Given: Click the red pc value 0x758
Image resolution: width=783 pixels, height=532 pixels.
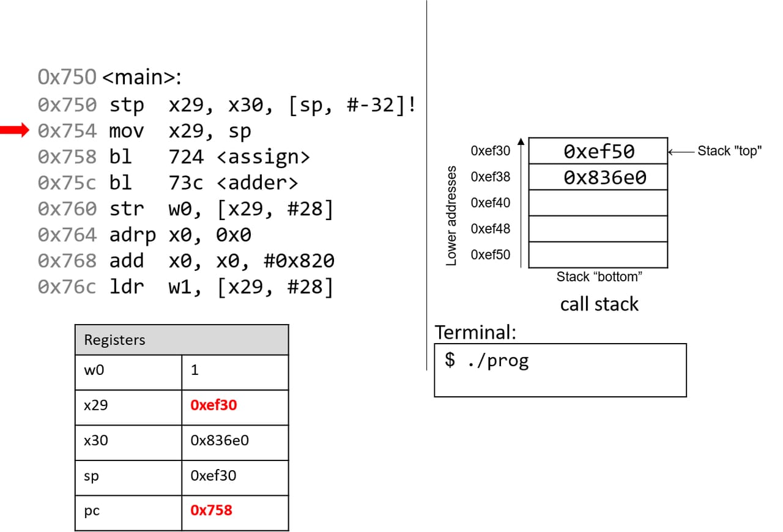Looking at the screenshot, I should (x=211, y=510).
